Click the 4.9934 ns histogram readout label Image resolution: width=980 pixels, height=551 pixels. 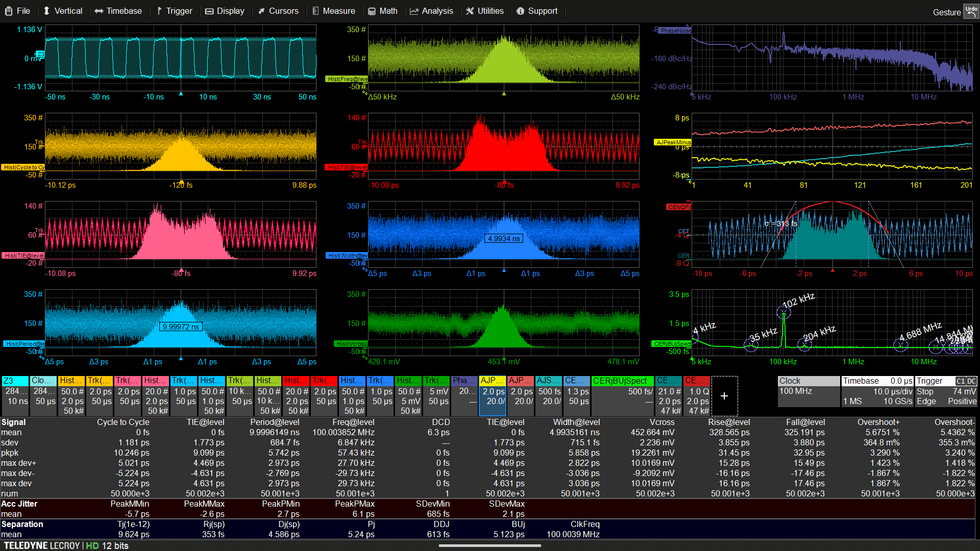click(503, 238)
